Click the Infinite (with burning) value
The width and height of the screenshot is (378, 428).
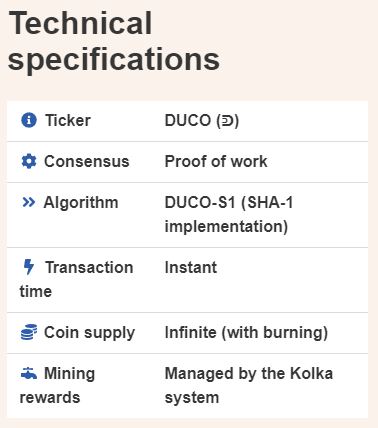246,333
